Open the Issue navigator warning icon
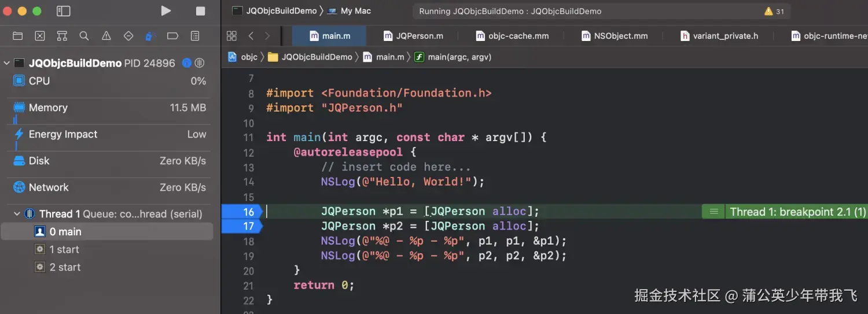The height and width of the screenshot is (314, 868). click(x=106, y=36)
